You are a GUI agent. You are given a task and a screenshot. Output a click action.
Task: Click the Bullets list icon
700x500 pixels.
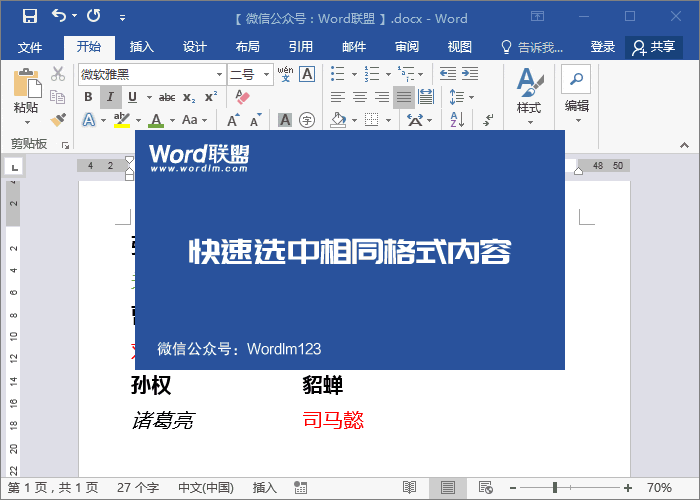tap(338, 74)
